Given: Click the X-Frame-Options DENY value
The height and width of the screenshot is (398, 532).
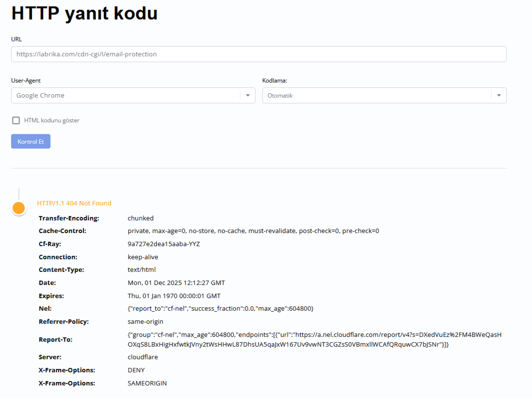Looking at the screenshot, I should [x=136, y=370].
